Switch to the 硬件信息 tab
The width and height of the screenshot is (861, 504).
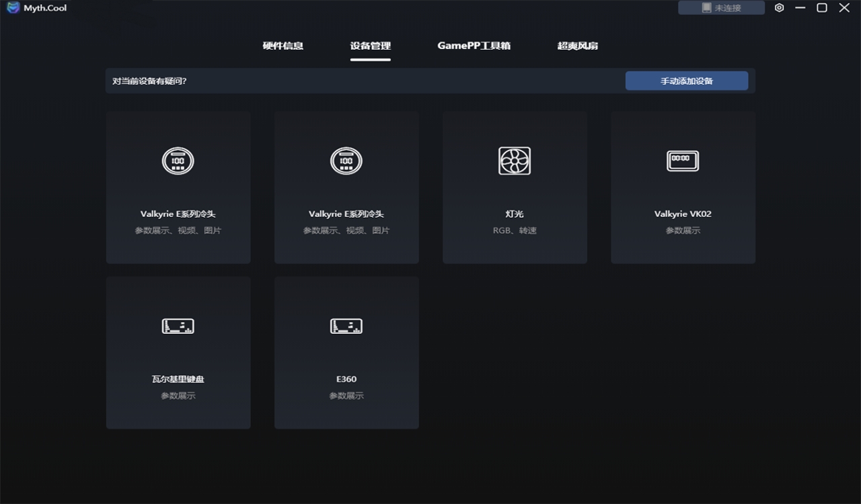coord(283,46)
